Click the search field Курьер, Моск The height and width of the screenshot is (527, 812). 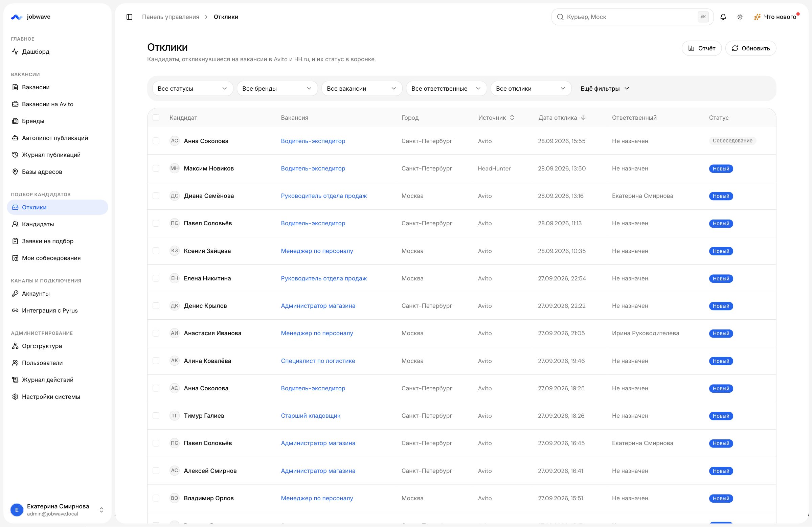pos(632,17)
